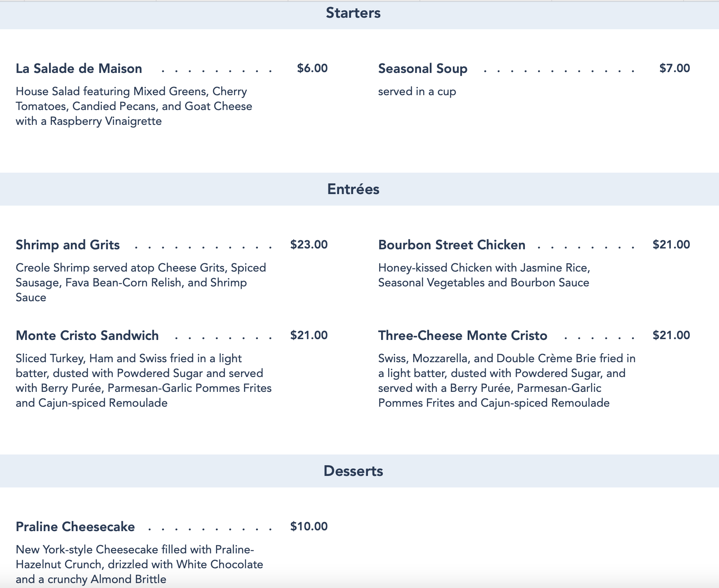Viewport: 719px width, 588px height.
Task: Click the Desserts section header
Action: tap(353, 471)
